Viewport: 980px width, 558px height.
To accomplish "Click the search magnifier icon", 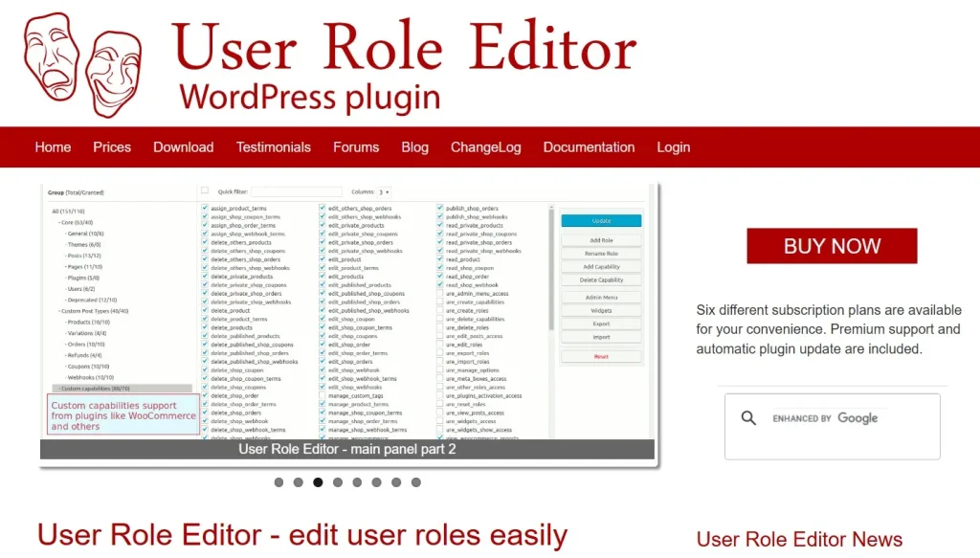I will (x=748, y=418).
